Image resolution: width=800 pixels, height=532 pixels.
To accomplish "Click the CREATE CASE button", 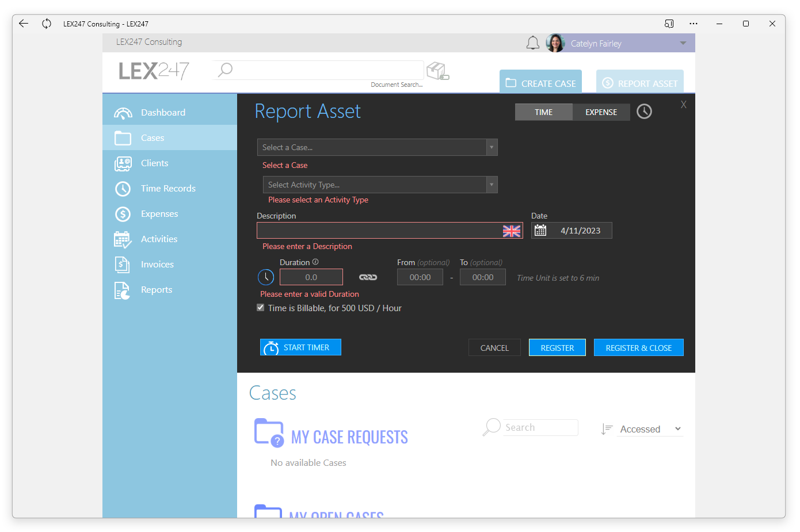I will click(x=540, y=83).
